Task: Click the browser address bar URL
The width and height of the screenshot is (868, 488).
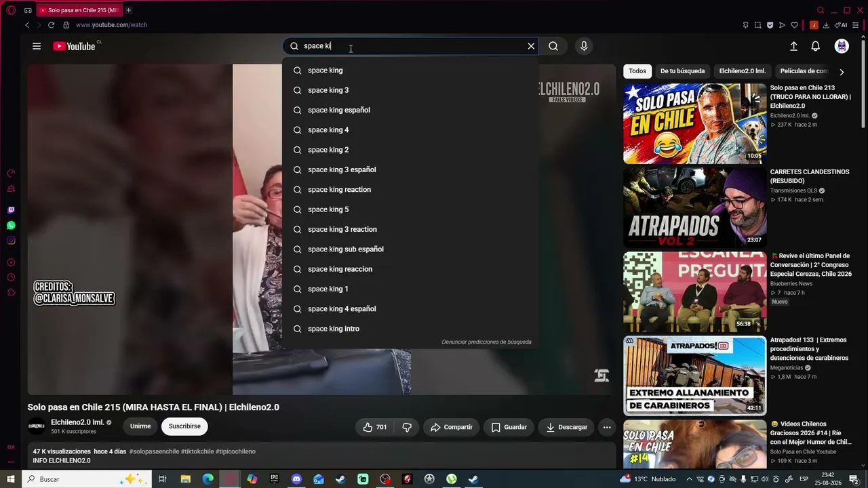Action: coord(111,25)
